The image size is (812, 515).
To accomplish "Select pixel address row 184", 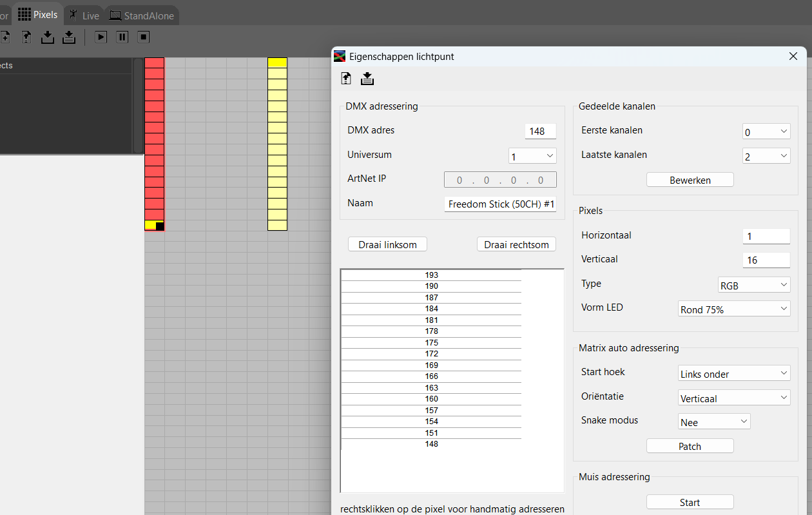I will click(x=431, y=309).
